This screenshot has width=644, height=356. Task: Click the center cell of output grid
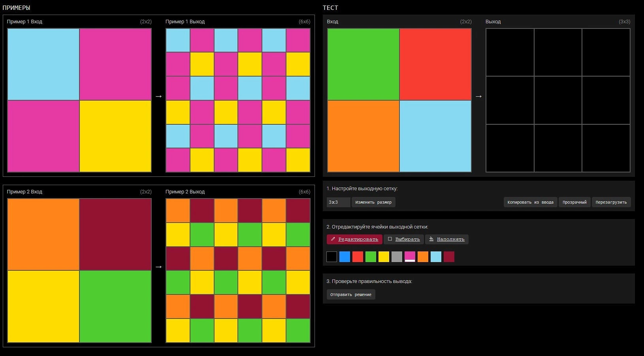point(558,100)
